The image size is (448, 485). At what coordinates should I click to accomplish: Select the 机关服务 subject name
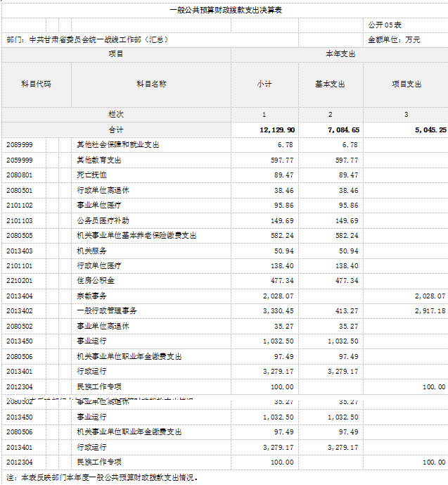pos(91,251)
